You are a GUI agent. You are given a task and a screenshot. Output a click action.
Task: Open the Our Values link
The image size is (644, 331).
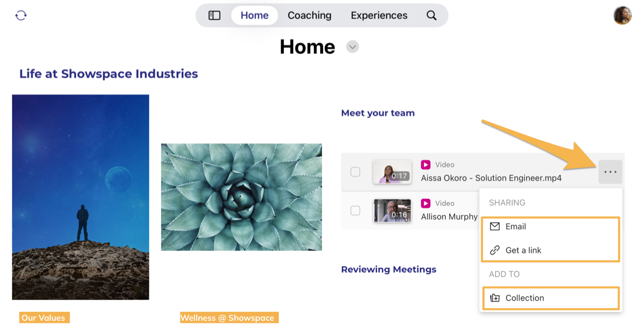pos(43,318)
